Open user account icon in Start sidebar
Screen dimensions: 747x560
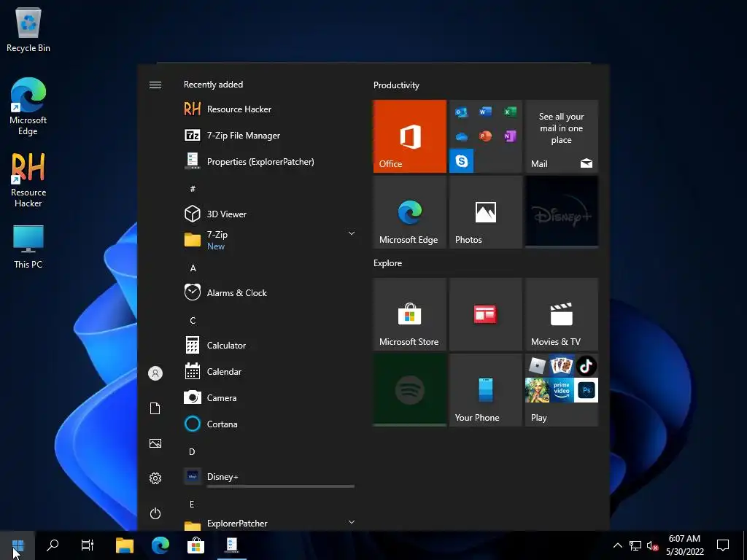click(155, 373)
